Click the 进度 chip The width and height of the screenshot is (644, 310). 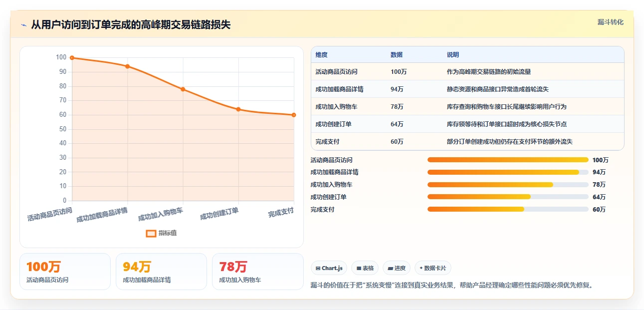tap(397, 268)
